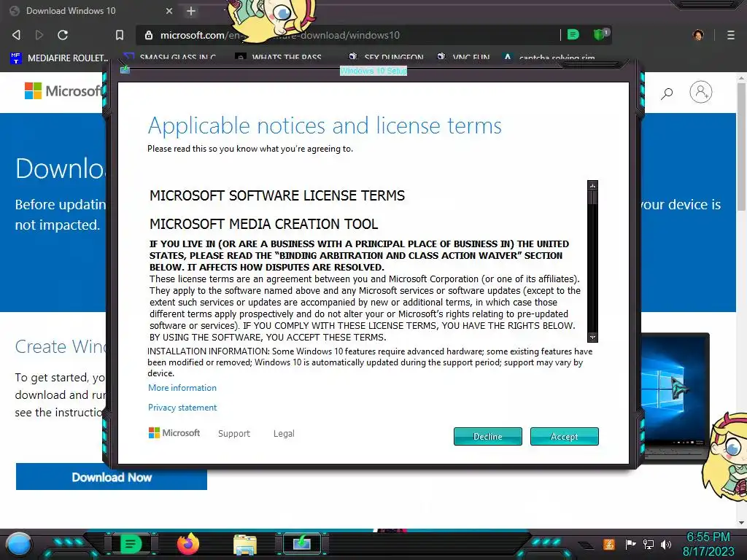Open the captcha solving sim bookmark
The width and height of the screenshot is (747, 560).
pos(549,58)
